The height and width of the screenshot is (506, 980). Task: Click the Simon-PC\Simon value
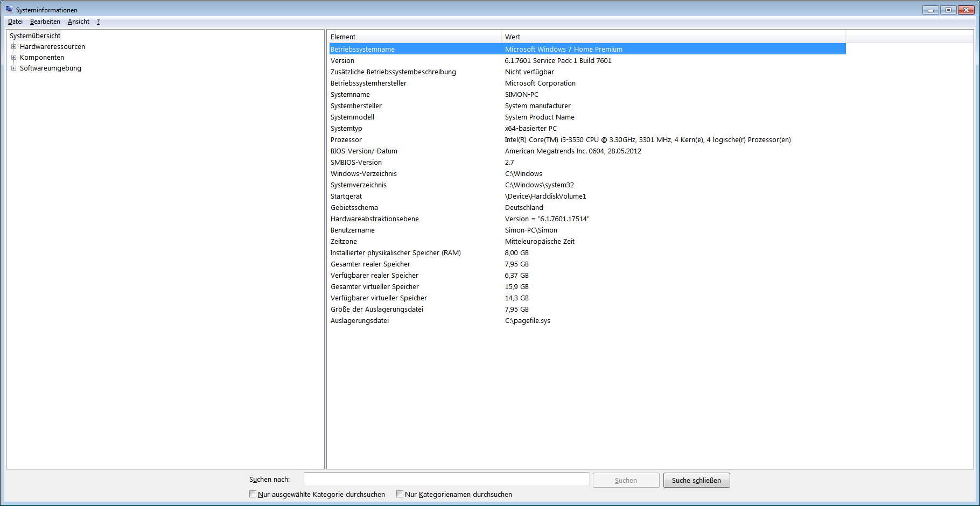pos(531,230)
